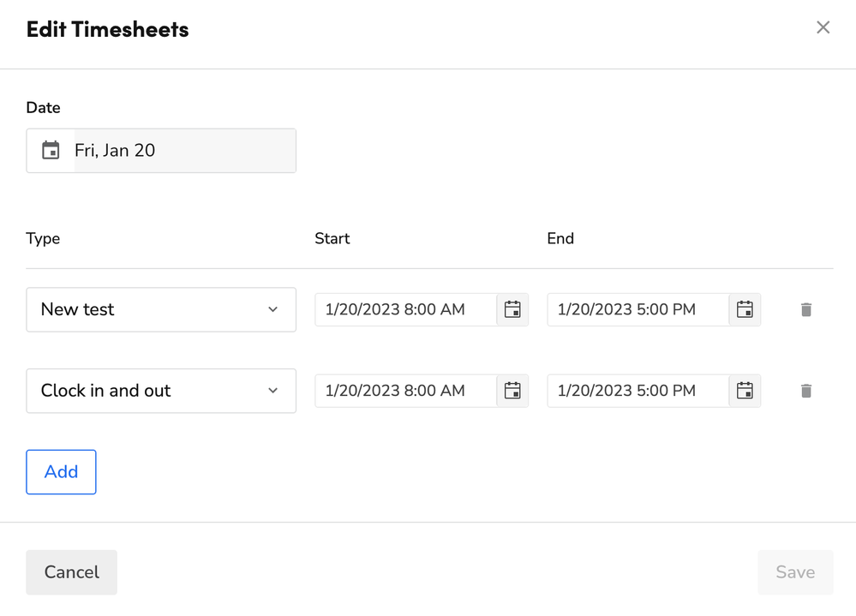Delete the New test timesheet entry
The height and width of the screenshot is (616, 856).
click(805, 309)
